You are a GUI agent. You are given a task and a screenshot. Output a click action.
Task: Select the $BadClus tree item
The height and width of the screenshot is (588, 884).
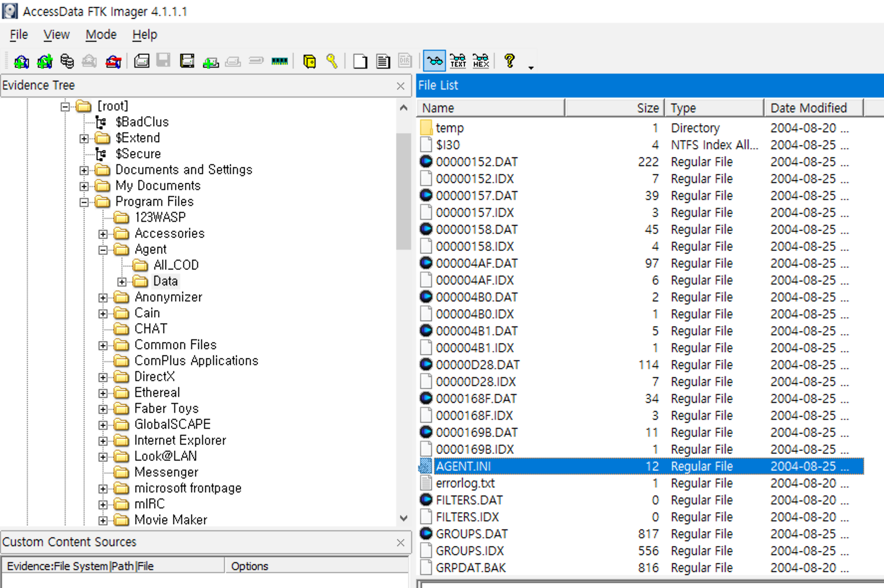[142, 122]
